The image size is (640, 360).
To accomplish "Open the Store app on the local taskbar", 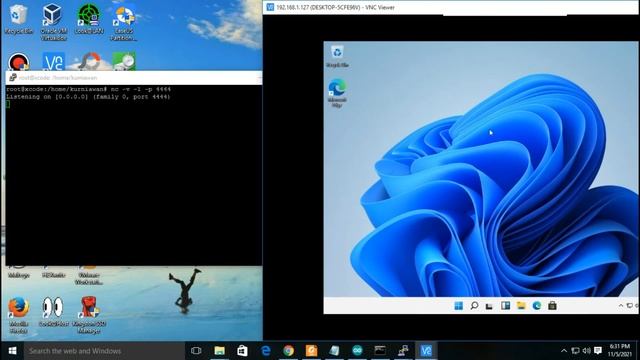I will tap(242, 351).
